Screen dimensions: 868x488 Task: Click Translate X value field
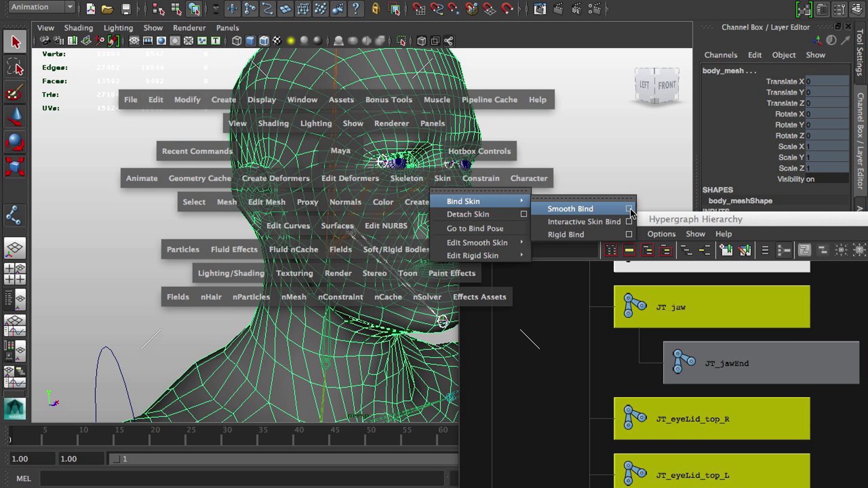pyautogui.click(x=827, y=81)
